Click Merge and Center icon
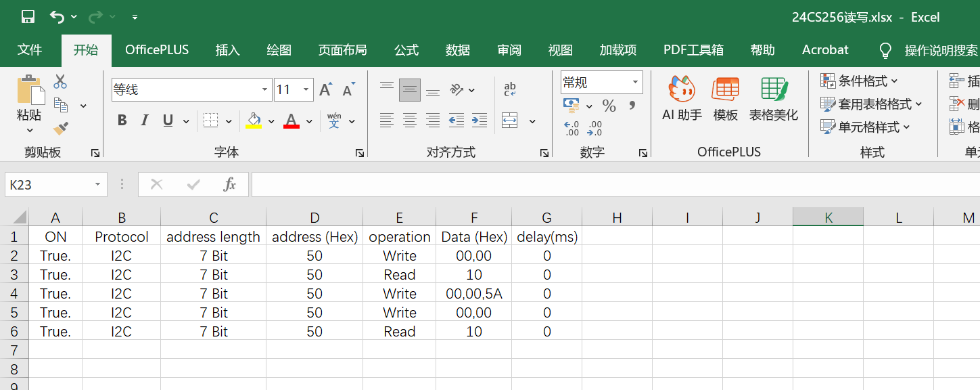Viewport: 980px width, 390px height. [x=510, y=121]
